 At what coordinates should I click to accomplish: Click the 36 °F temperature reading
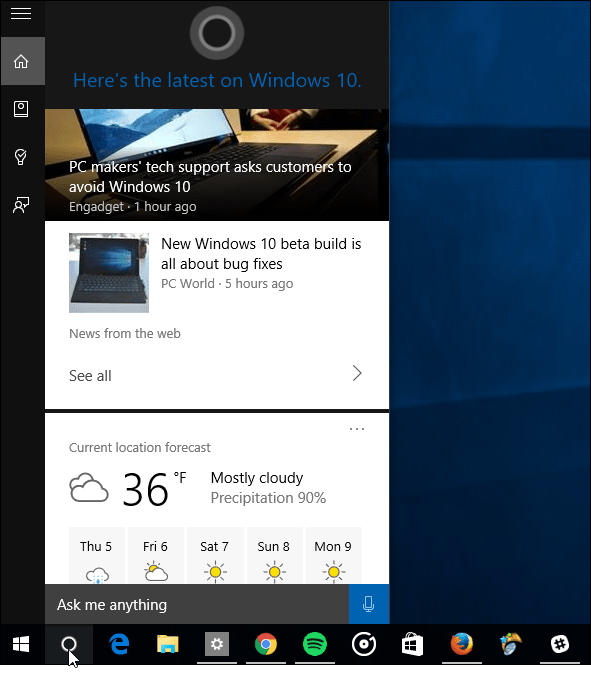(x=154, y=489)
